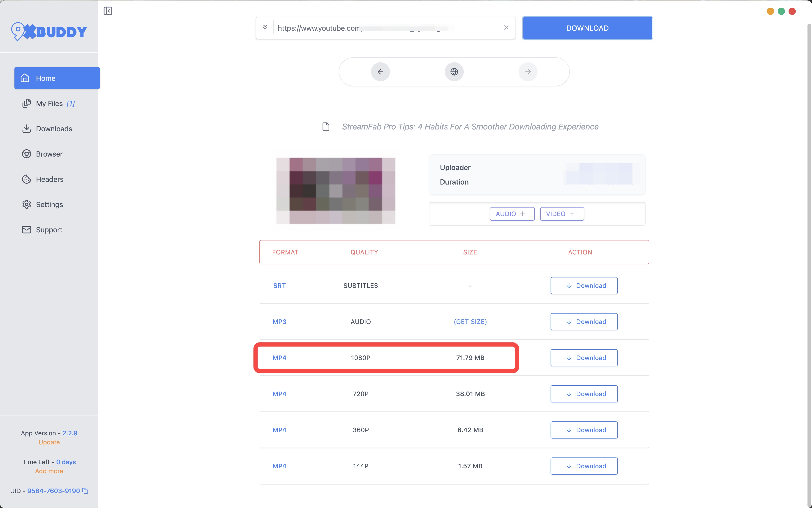This screenshot has width=812, height=508.
Task: Download the MP3 audio
Action: click(584, 321)
